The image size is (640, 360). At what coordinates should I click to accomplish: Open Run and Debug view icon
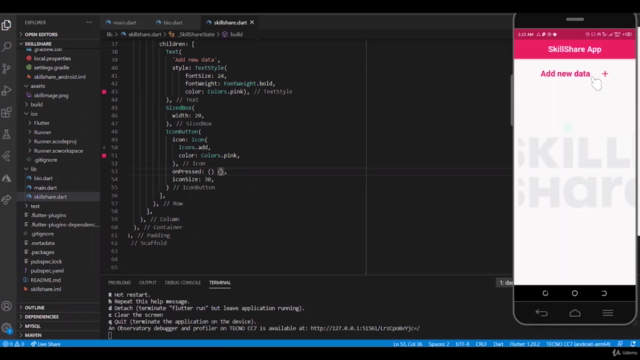click(x=7, y=91)
